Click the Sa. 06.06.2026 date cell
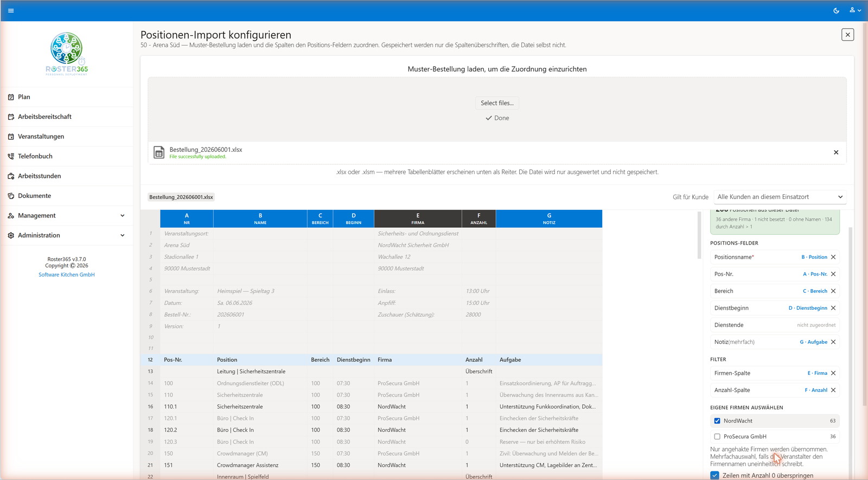The width and height of the screenshot is (868, 480). [260, 303]
